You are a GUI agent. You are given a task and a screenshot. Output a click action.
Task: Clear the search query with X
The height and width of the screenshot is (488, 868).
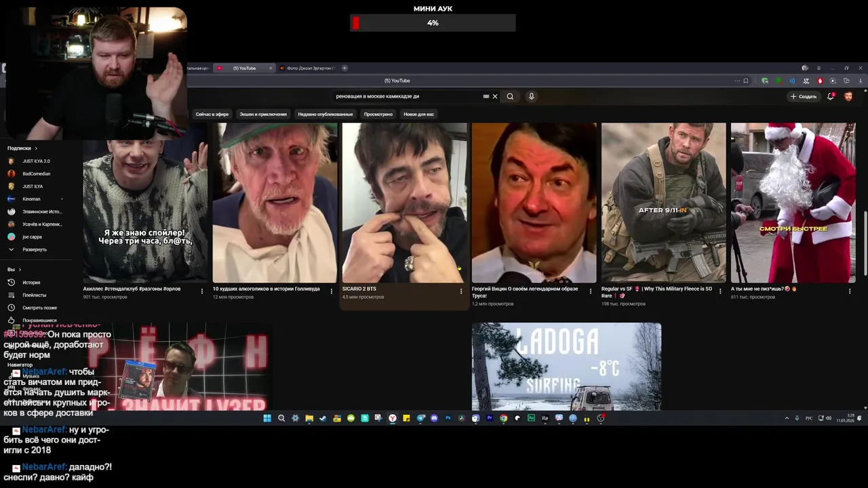point(495,96)
